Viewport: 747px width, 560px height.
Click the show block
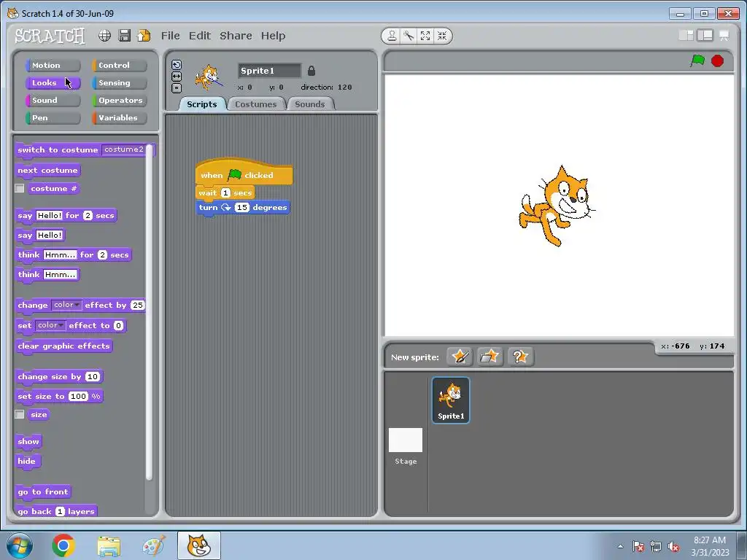point(28,441)
